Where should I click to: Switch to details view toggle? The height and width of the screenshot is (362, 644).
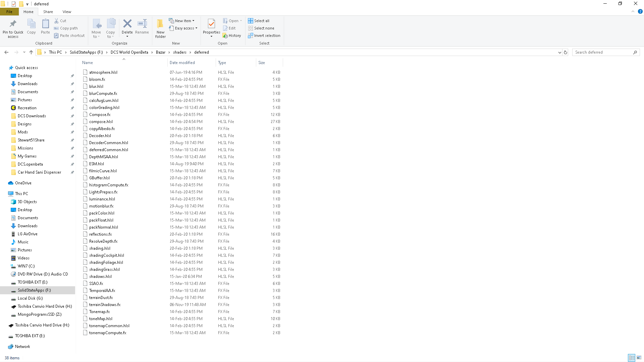coord(632,358)
